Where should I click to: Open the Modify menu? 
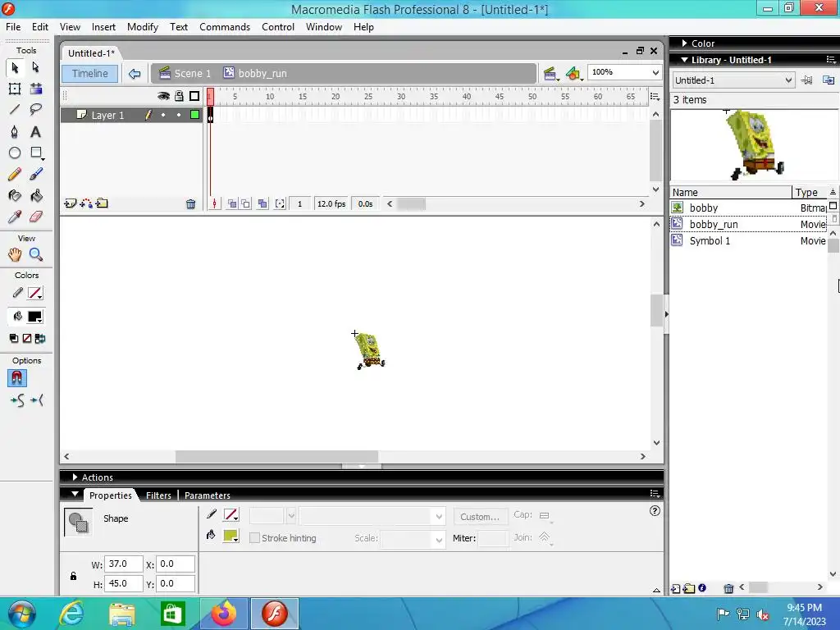coord(143,27)
